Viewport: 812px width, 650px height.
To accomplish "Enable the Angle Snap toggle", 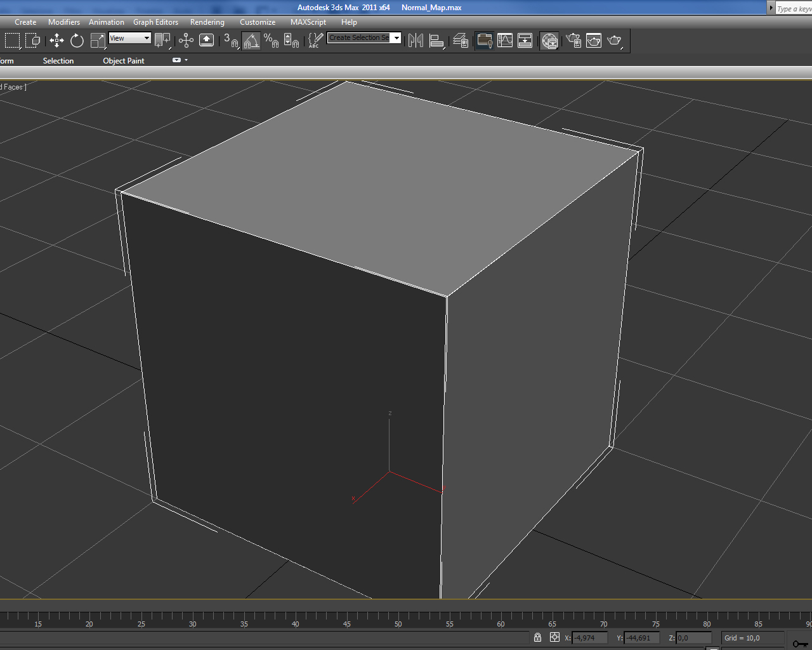I will [251, 40].
